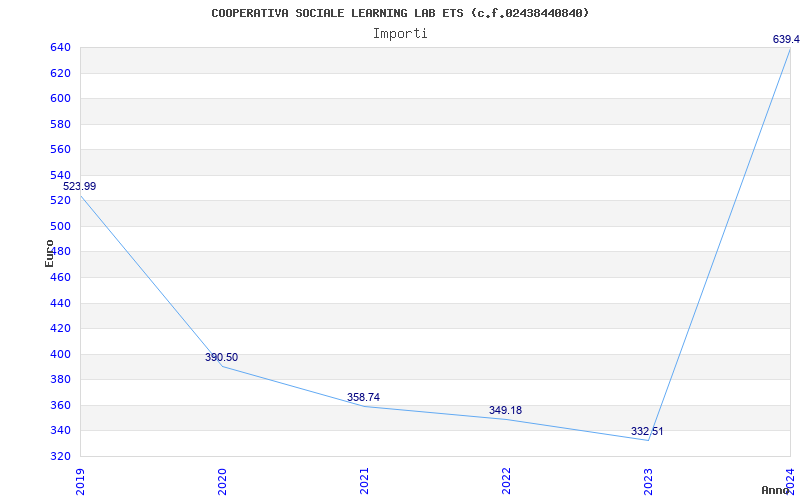Image resolution: width=800 pixels, height=500 pixels.
Task: Click the 500 y-axis tick label
Action: pos(60,226)
